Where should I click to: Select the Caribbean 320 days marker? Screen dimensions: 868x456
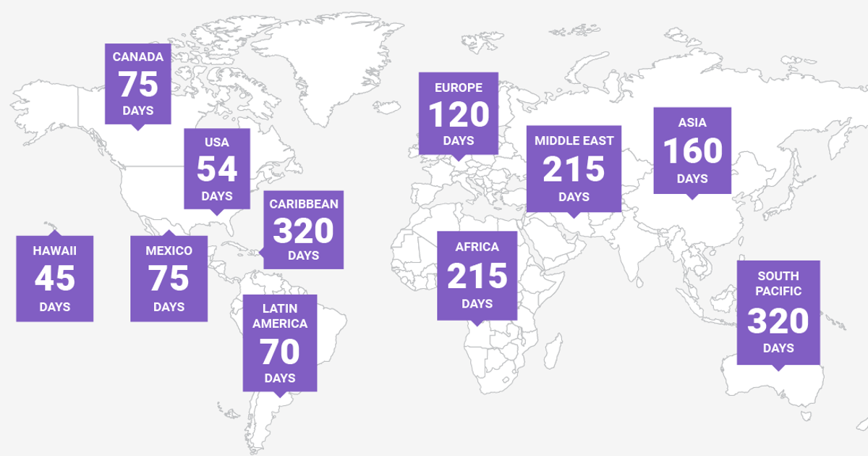(x=304, y=228)
